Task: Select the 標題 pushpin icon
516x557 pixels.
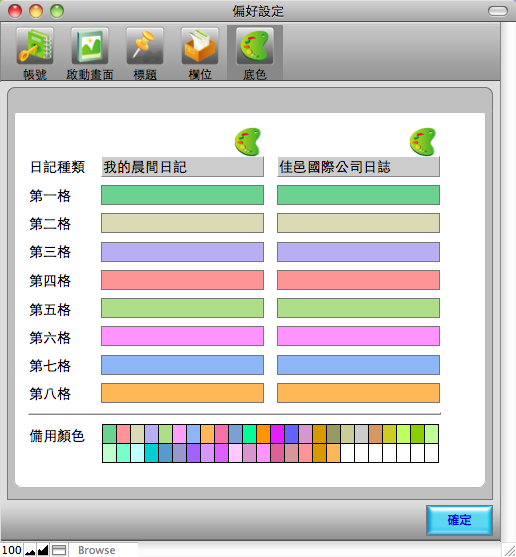Action: pos(145,46)
